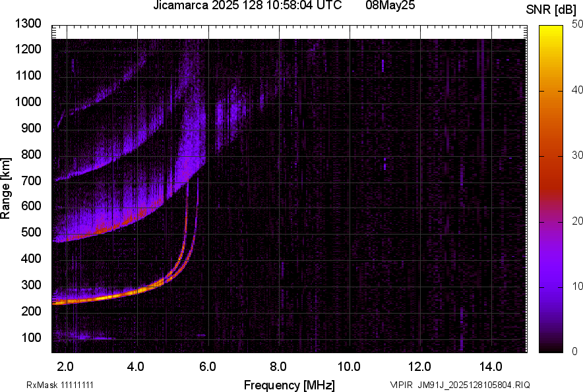Click colorbar value 40
This screenshot has height=392, width=583.
coord(577,90)
